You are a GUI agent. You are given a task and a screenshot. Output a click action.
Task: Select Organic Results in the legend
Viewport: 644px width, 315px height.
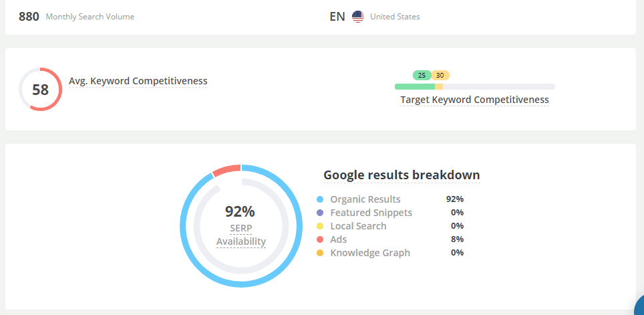pyautogui.click(x=365, y=199)
